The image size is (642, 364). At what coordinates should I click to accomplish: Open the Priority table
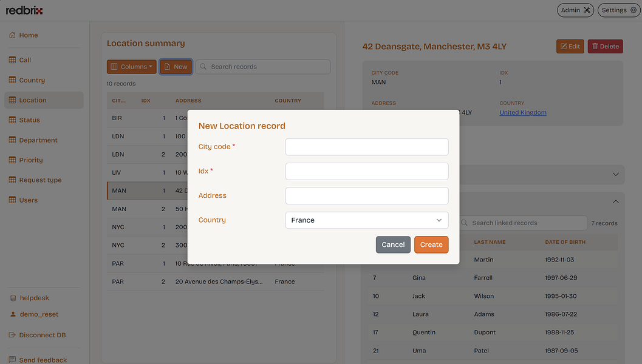click(31, 160)
